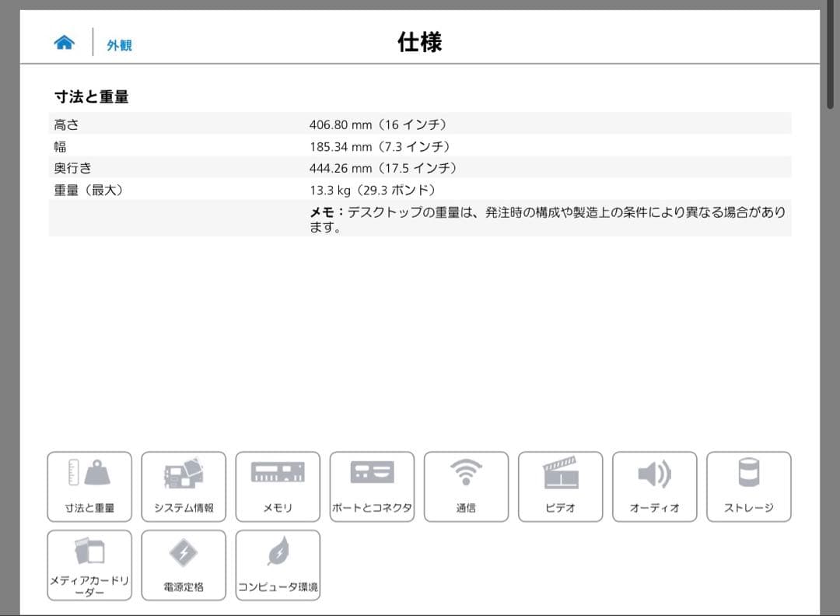Open the 通信 wireless section icon
Image resolution: width=840 pixels, height=616 pixels.
pyautogui.click(x=466, y=486)
